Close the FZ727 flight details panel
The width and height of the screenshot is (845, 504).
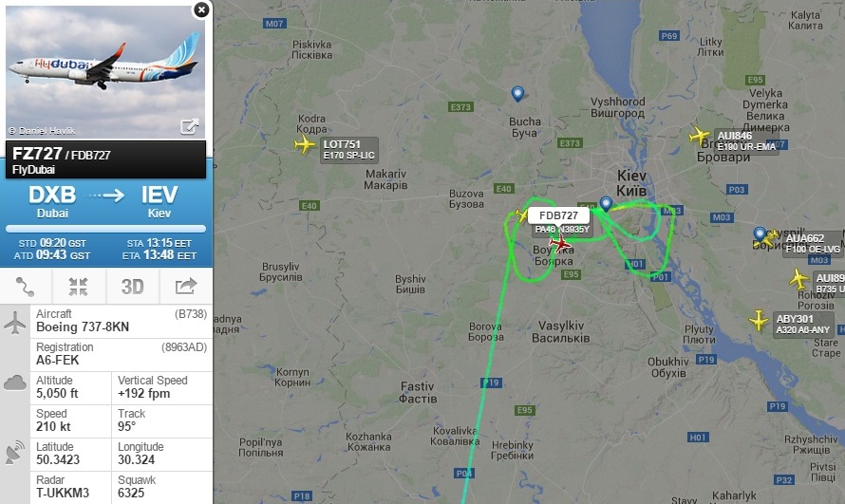201,9
